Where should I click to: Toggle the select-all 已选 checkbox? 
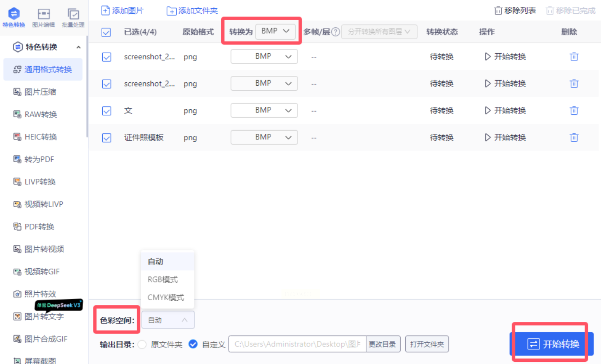click(106, 32)
